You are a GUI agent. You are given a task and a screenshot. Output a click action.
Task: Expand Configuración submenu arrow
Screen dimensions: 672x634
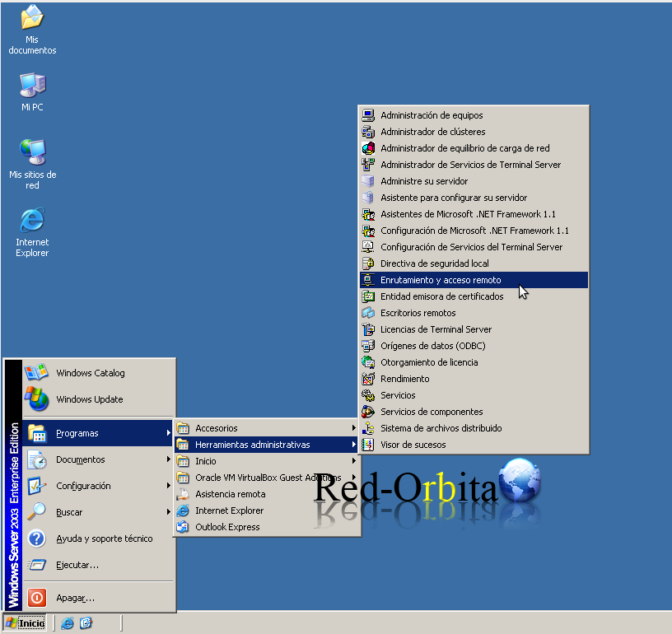169,485
